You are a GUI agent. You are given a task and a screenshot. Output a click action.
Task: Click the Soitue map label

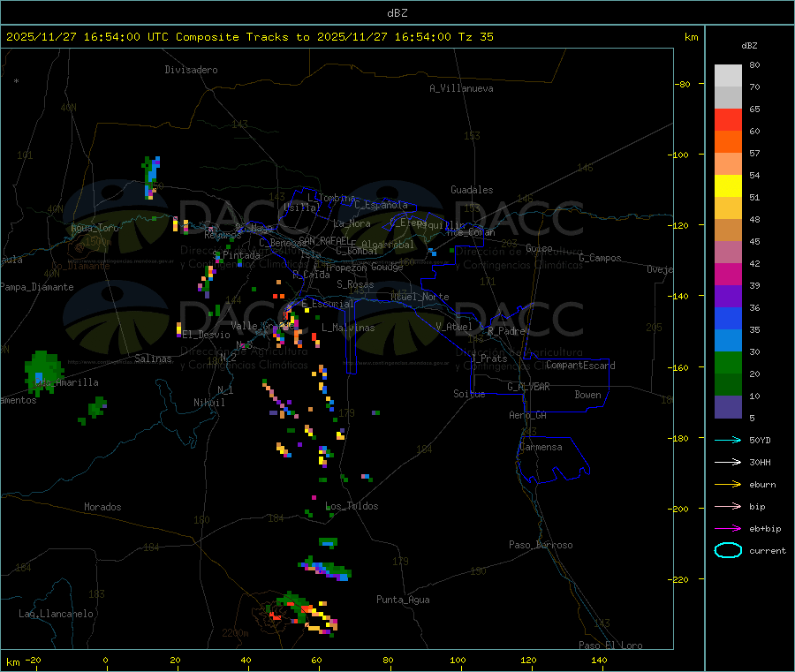(x=469, y=394)
